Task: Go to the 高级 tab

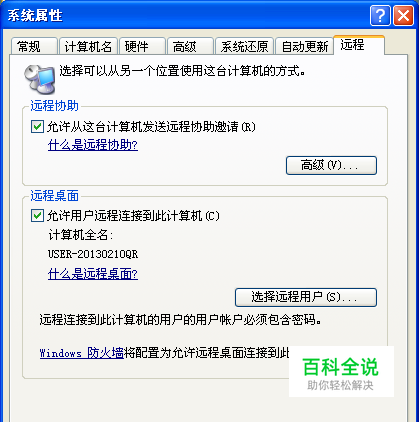Action: 190,46
